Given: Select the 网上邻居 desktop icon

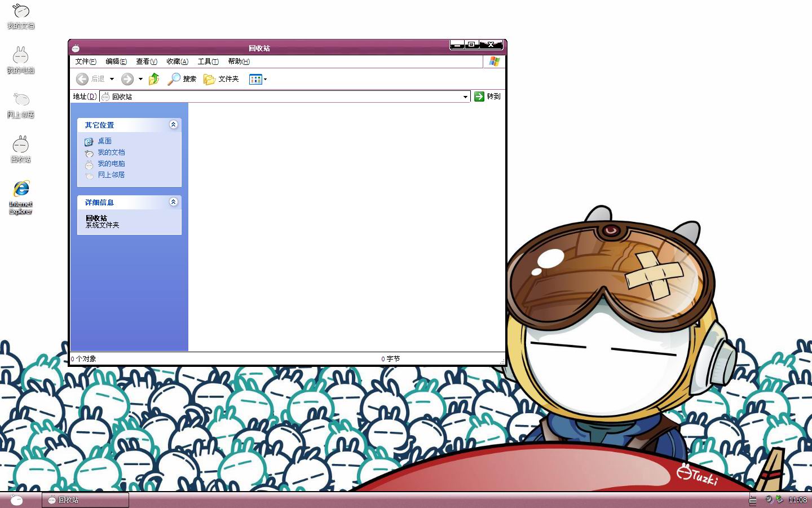Looking at the screenshot, I should 21,105.
